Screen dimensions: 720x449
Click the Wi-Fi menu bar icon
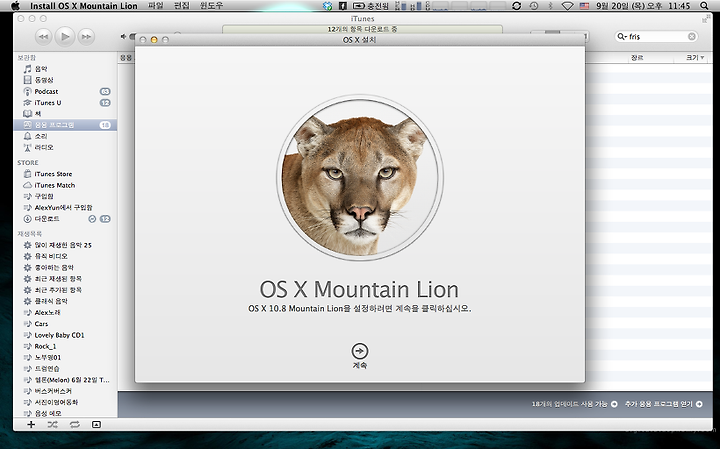point(568,6)
